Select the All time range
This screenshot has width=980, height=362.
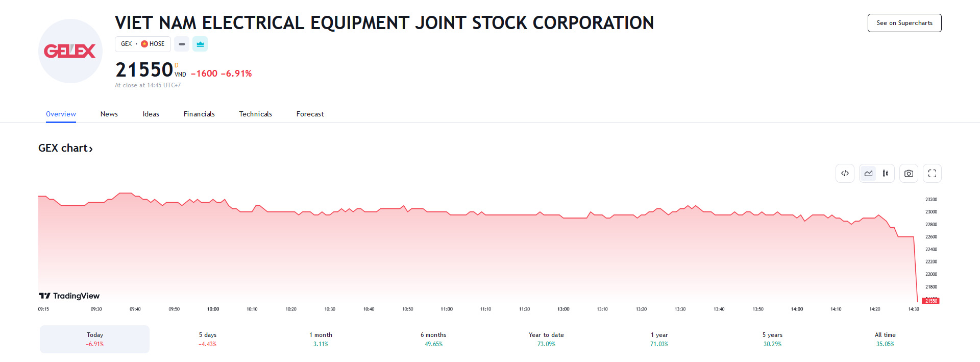885,339
